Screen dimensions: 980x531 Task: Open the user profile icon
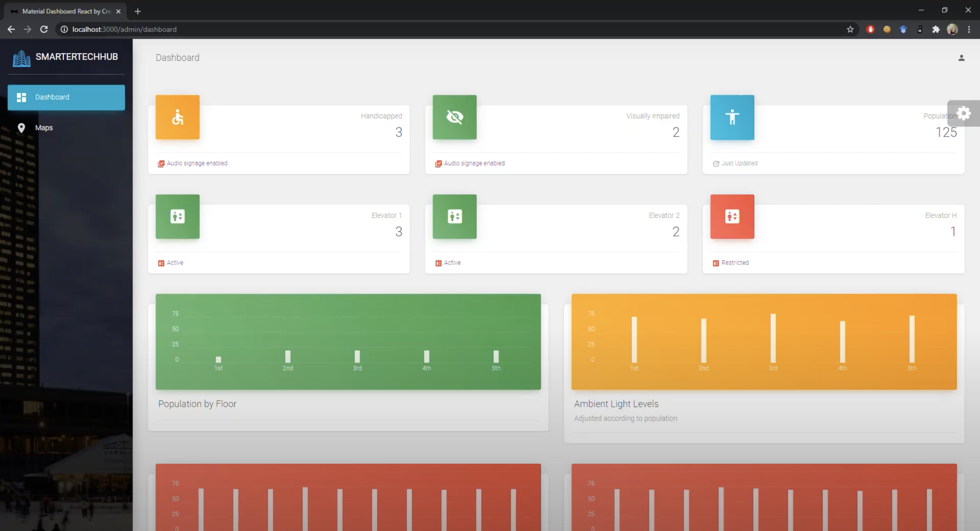pos(961,58)
